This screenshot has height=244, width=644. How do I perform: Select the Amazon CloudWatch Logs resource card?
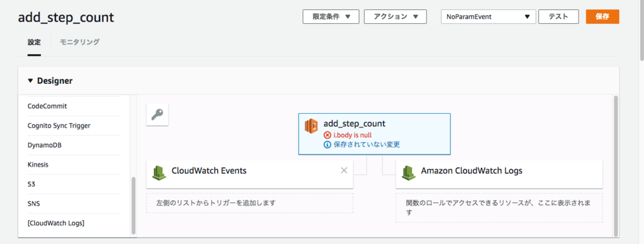click(x=499, y=175)
